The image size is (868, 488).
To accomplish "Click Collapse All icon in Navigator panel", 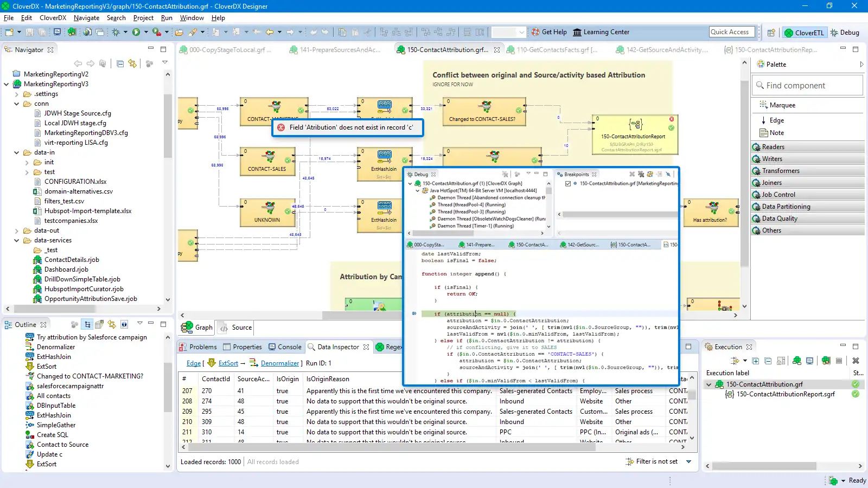I will 120,63.
